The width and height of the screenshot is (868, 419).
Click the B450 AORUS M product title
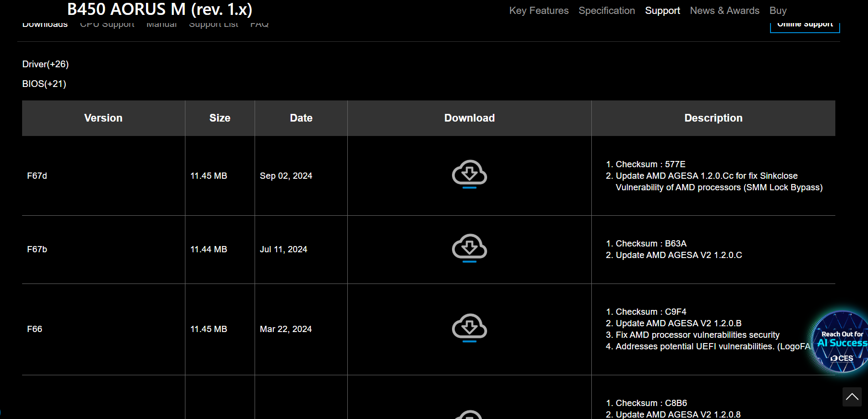click(159, 10)
